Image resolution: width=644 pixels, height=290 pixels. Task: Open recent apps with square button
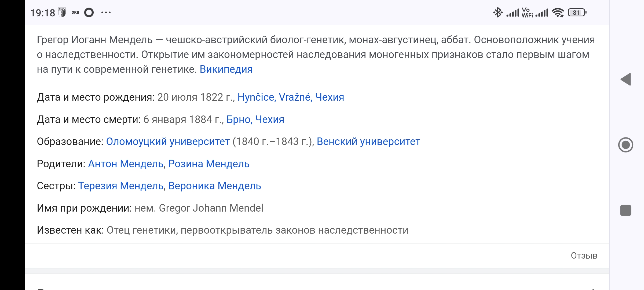click(626, 210)
